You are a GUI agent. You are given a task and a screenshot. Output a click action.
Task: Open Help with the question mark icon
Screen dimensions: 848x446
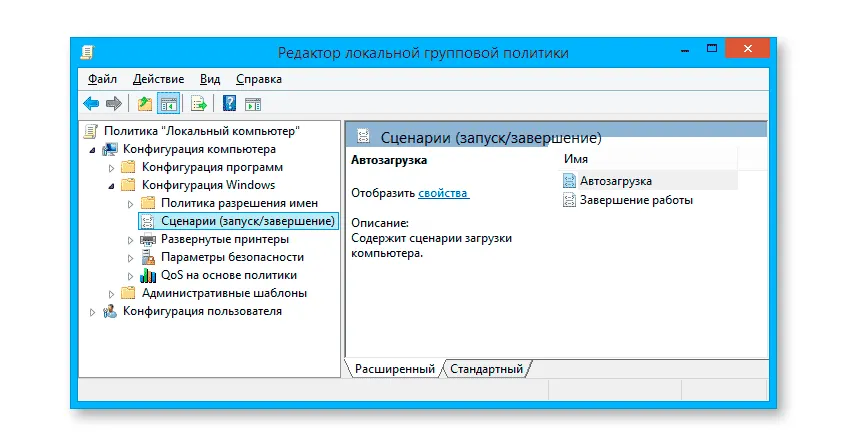[x=229, y=103]
